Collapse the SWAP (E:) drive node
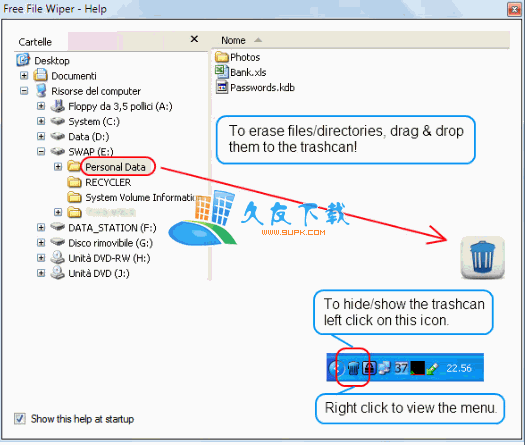This screenshot has height=445, width=525. (x=41, y=152)
